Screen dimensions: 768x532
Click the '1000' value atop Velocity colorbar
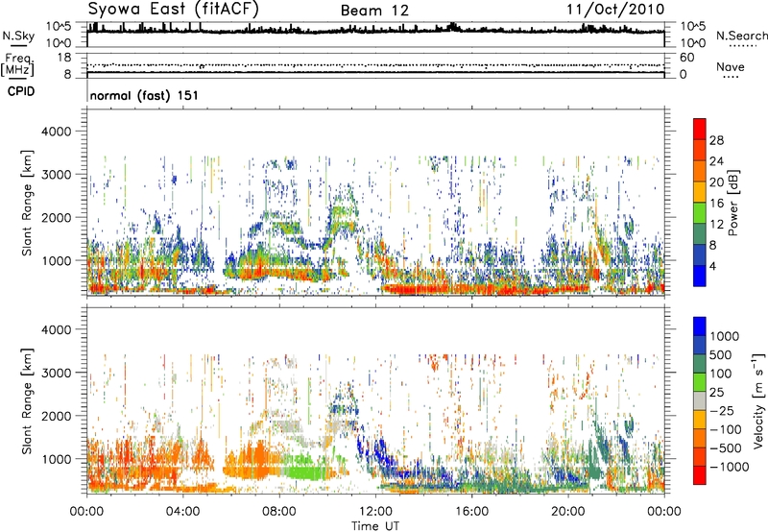[x=724, y=336]
